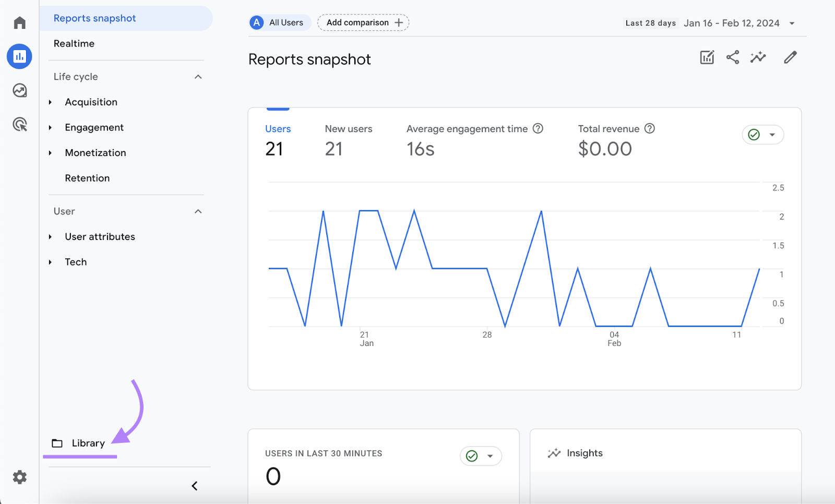Click the Add comparison button
This screenshot has width=835, height=504.
click(x=363, y=23)
